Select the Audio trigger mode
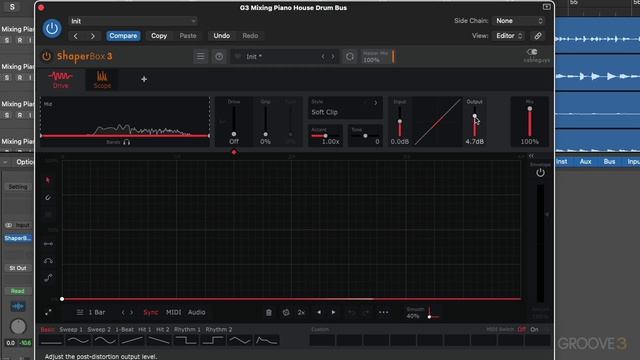This screenshot has width=640, height=360. pos(196,312)
